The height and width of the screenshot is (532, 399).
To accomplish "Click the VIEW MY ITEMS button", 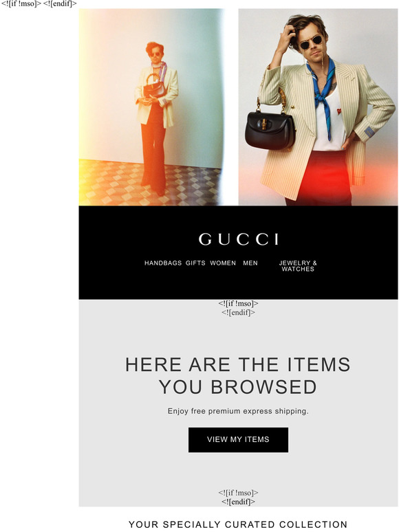I will [239, 440].
